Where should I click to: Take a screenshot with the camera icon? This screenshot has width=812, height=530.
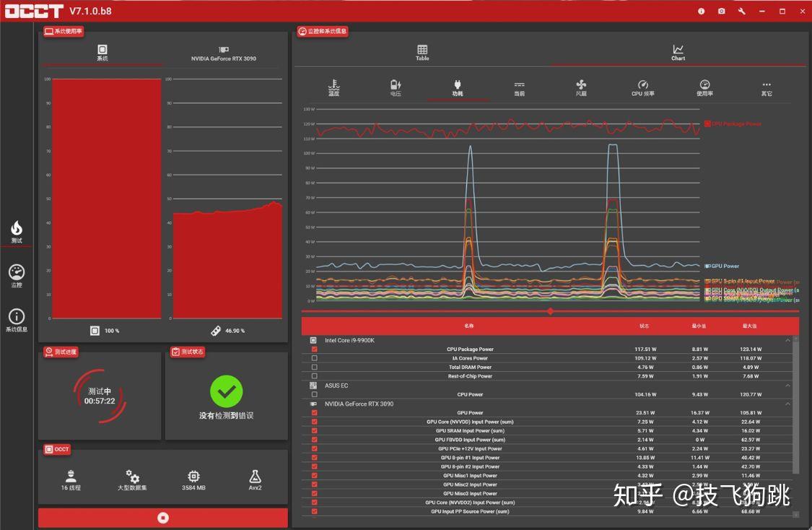pyautogui.click(x=721, y=12)
